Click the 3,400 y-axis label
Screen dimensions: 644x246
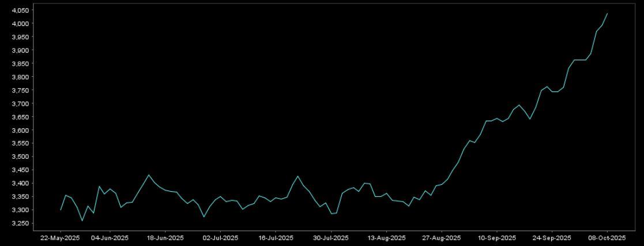coord(21,183)
